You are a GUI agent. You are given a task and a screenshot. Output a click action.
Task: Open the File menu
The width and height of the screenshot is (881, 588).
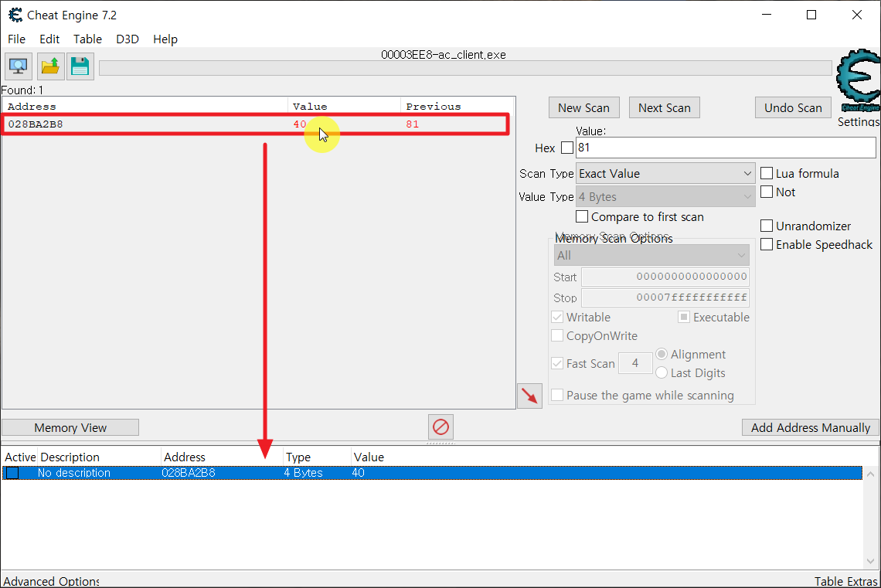click(x=16, y=39)
